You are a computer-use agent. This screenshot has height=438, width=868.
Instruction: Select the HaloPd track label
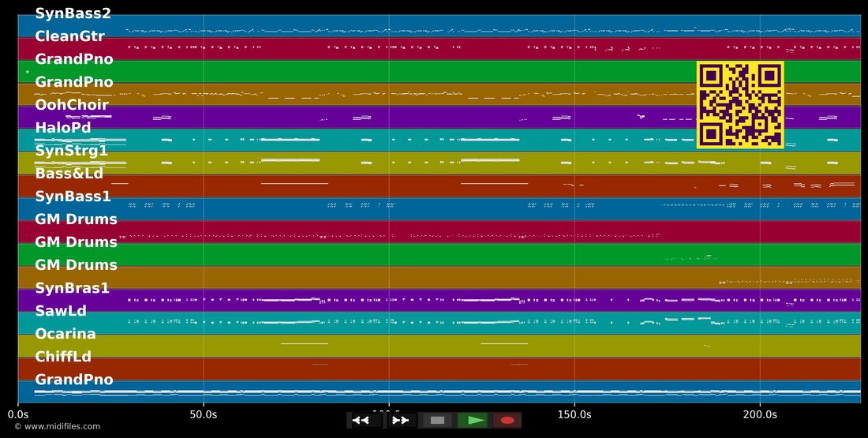pos(63,128)
